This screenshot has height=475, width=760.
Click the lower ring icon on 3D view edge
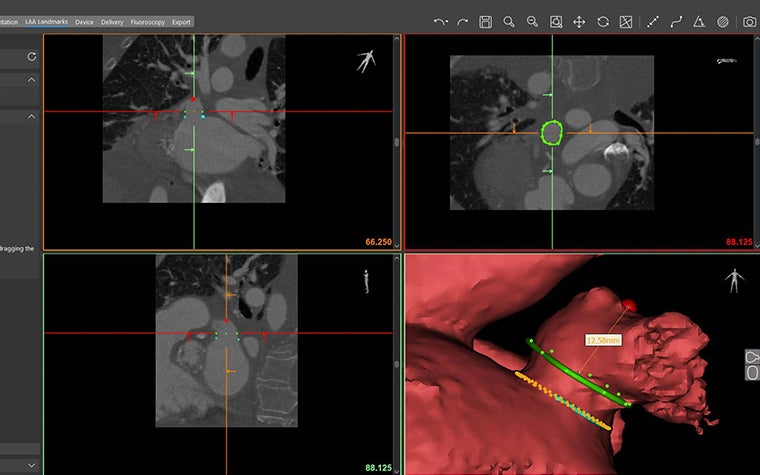(x=752, y=373)
